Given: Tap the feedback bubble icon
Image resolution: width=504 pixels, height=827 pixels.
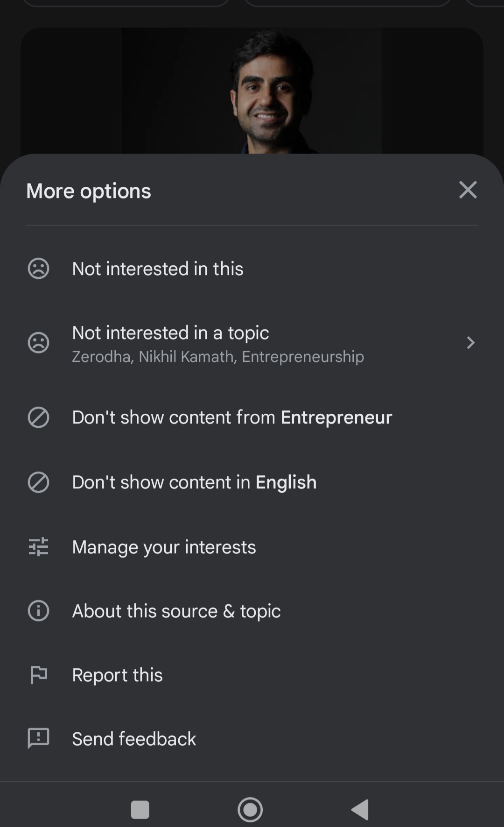Looking at the screenshot, I should pyautogui.click(x=38, y=738).
